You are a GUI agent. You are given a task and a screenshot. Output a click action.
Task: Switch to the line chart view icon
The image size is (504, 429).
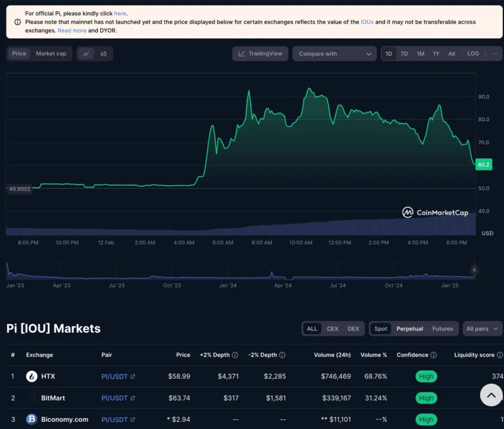(x=86, y=54)
